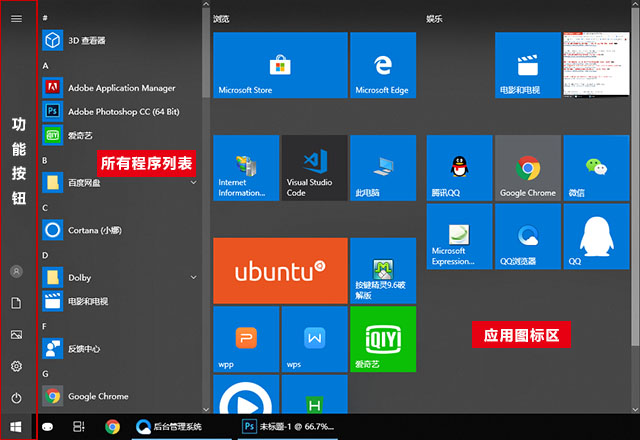The height and width of the screenshot is (440, 640).
Task: Open the 电影和电视 tile
Action: pos(528,65)
